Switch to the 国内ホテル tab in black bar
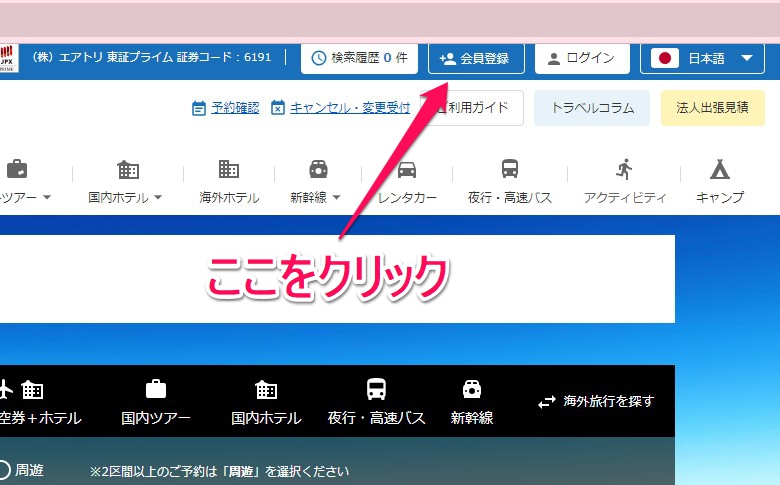The image size is (780, 485). click(x=266, y=402)
